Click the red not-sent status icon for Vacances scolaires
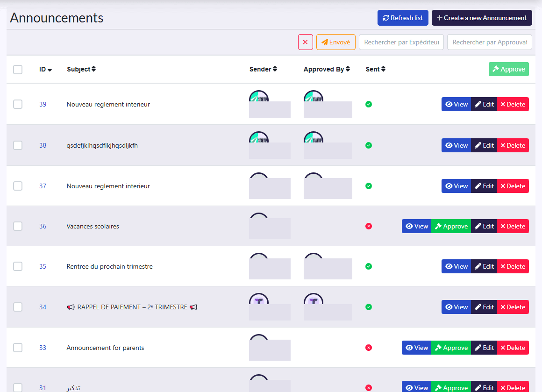Viewport: 542px width, 392px height. 369,227
